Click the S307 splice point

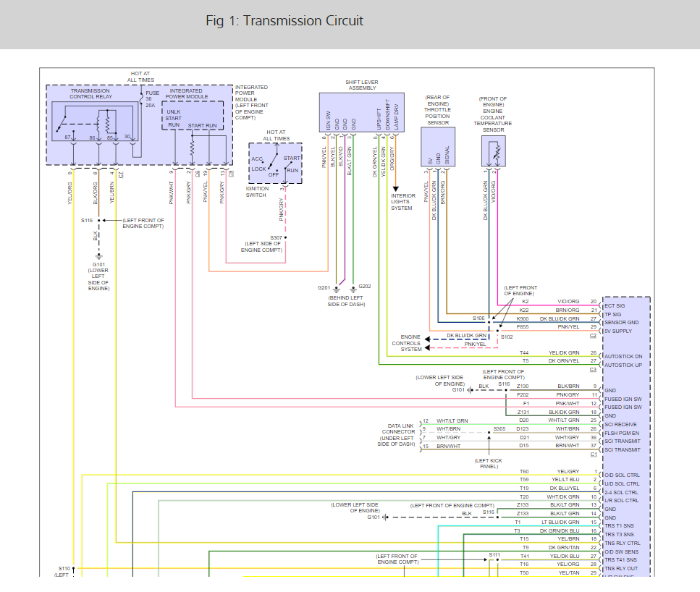pyautogui.click(x=285, y=237)
